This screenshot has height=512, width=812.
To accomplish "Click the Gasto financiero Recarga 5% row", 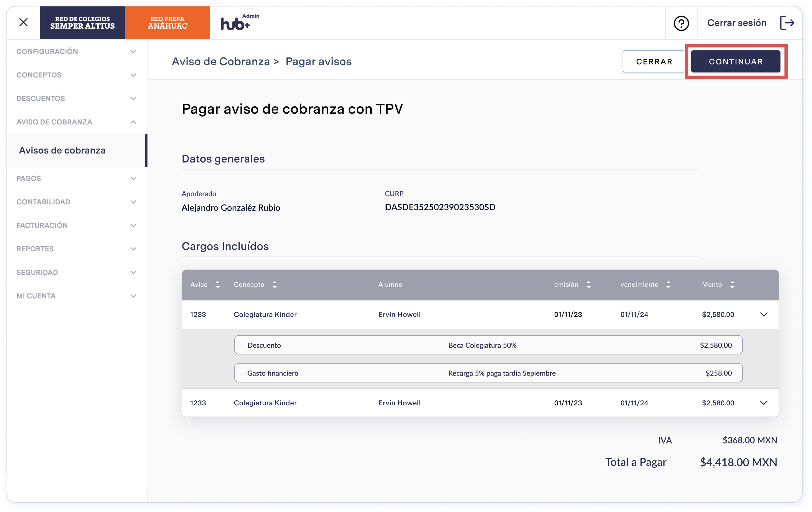I will 488,373.
